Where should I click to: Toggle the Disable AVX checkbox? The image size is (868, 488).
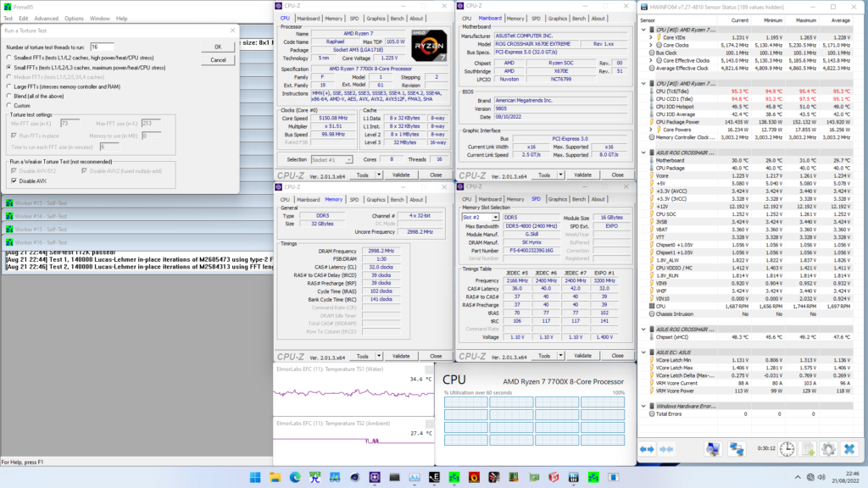click(x=14, y=181)
